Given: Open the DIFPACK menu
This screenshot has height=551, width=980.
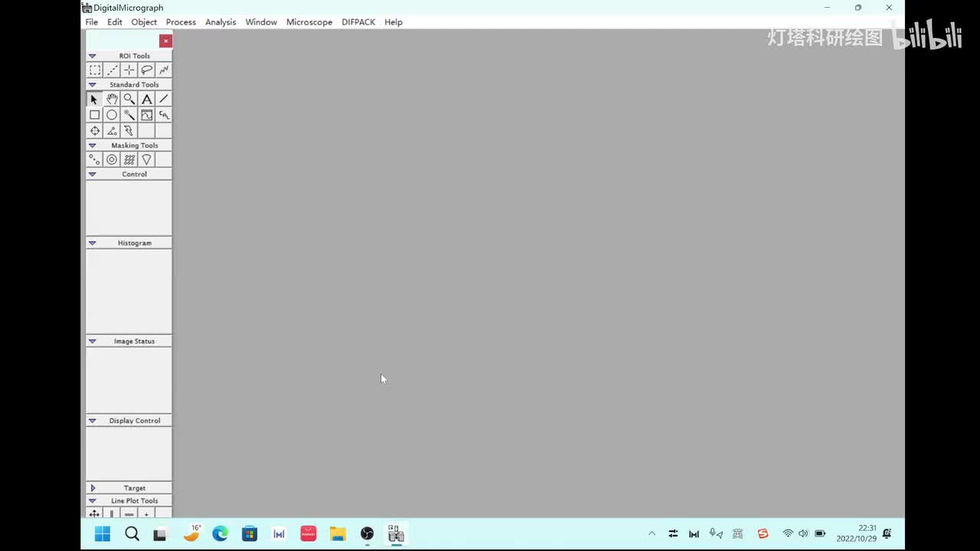Looking at the screenshot, I should [x=358, y=22].
